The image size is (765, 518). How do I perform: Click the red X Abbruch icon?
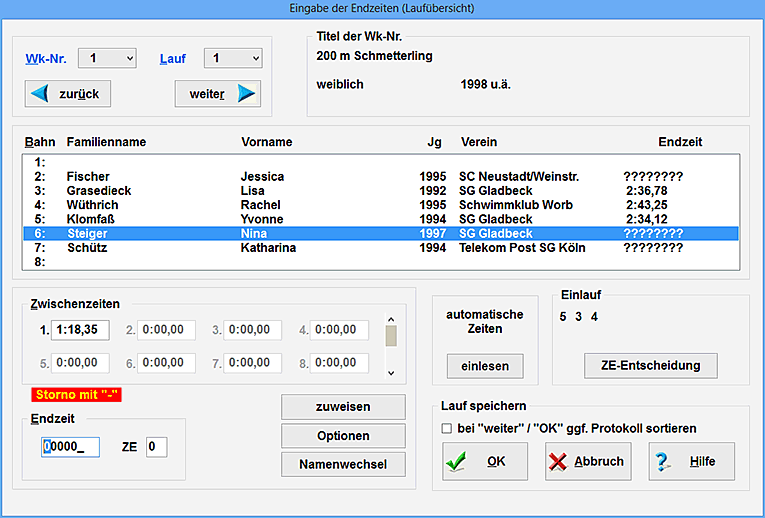(560, 462)
